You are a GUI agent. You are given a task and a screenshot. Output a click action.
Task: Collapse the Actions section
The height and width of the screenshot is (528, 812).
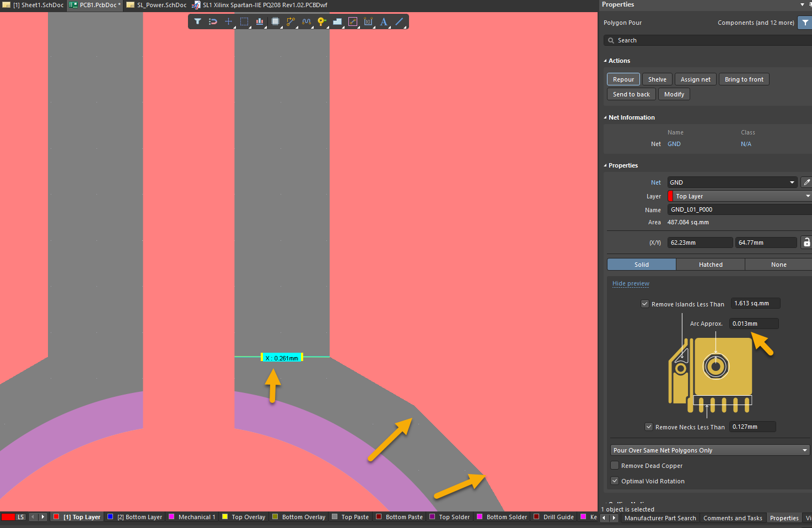pos(605,61)
